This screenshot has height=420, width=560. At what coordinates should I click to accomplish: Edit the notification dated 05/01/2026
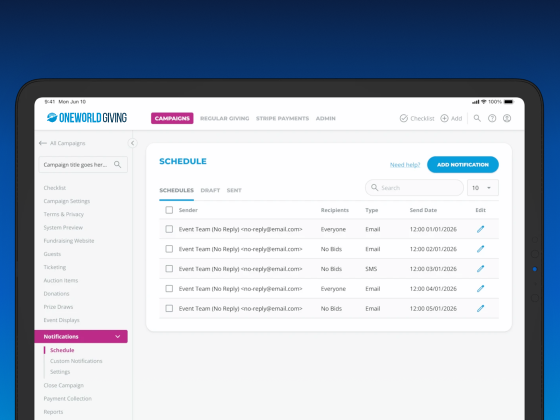pyautogui.click(x=480, y=309)
